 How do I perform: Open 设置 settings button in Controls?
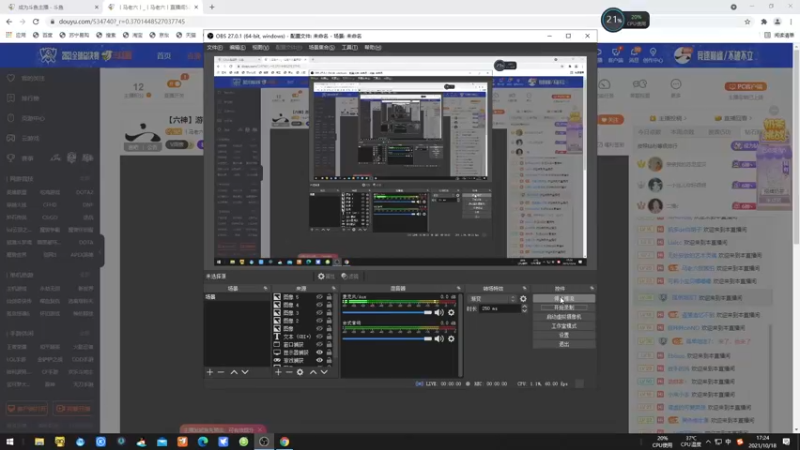click(564, 335)
